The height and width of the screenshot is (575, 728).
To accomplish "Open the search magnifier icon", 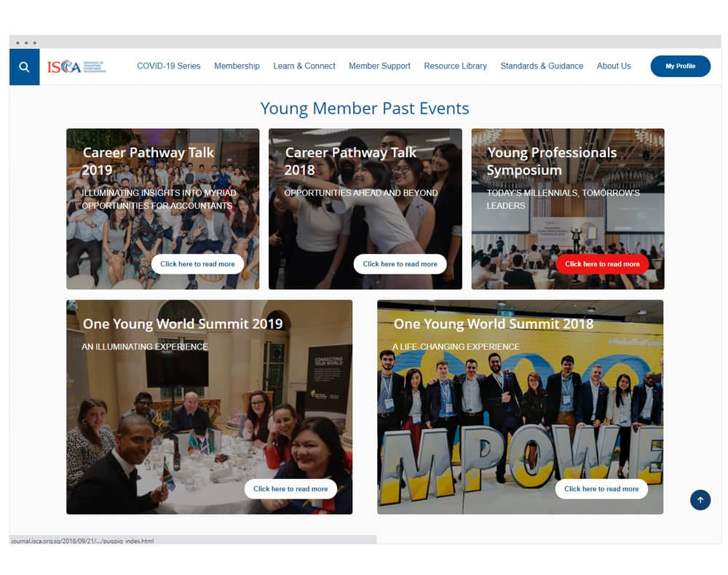I will tap(24, 67).
